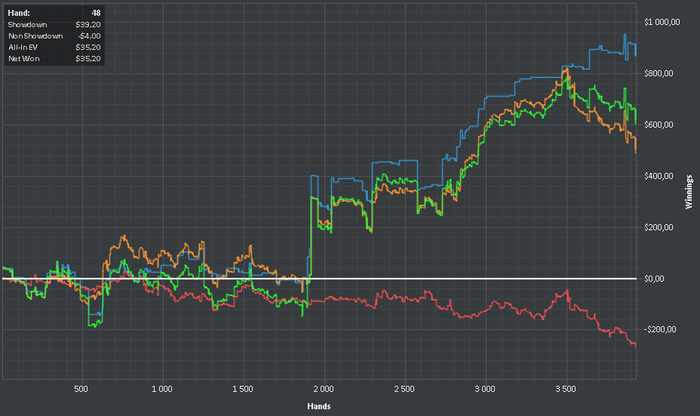This screenshot has width=700, height=416.
Task: Select the All-In EV legend row
Action: [54, 47]
